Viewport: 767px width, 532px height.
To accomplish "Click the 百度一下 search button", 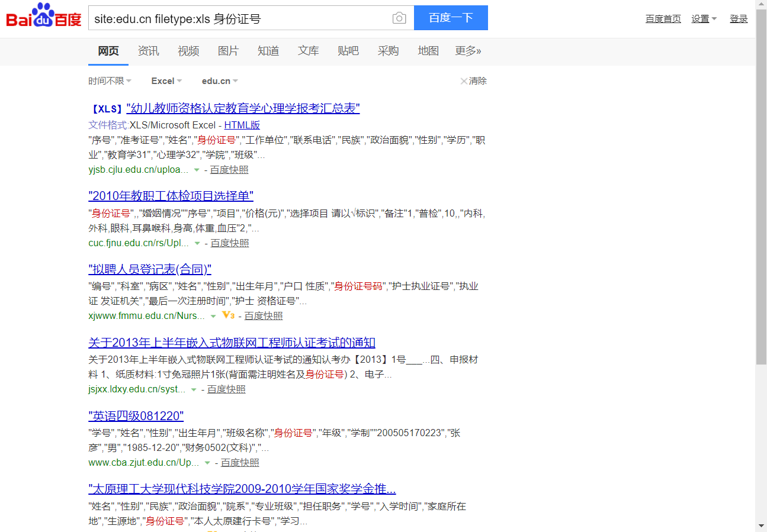I will point(451,18).
